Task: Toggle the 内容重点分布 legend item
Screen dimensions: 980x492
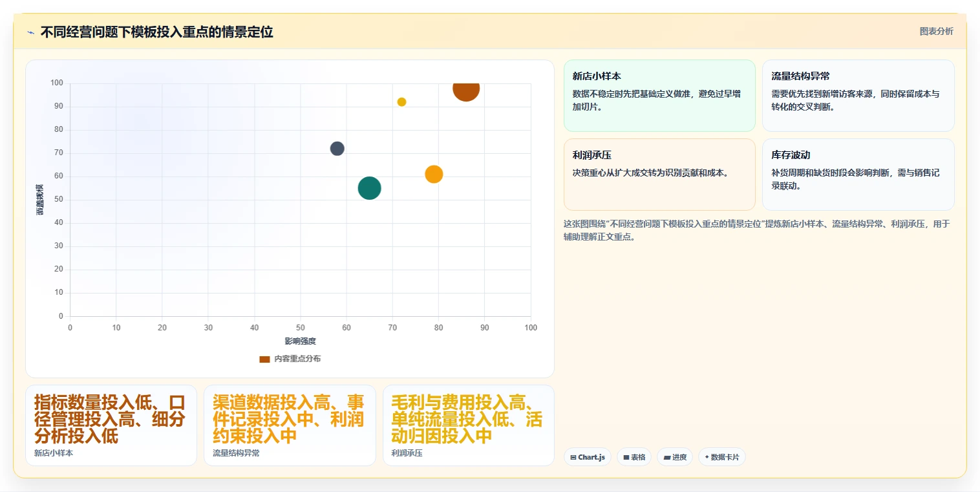Action: [290, 359]
